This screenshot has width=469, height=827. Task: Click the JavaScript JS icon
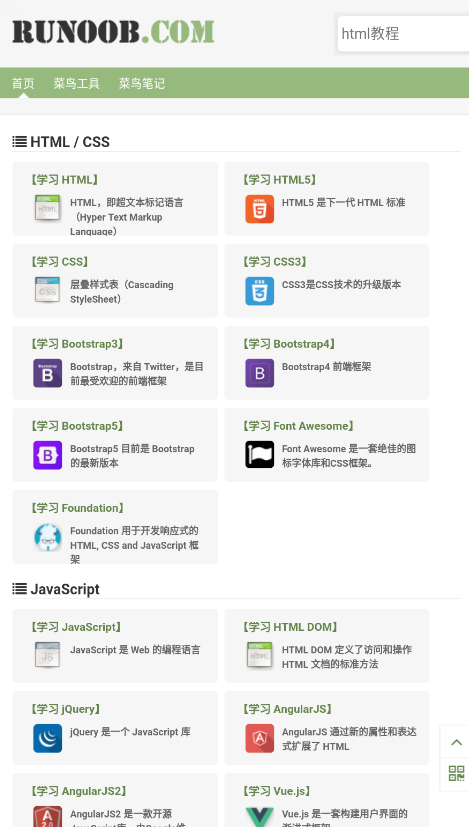[x=47, y=655]
